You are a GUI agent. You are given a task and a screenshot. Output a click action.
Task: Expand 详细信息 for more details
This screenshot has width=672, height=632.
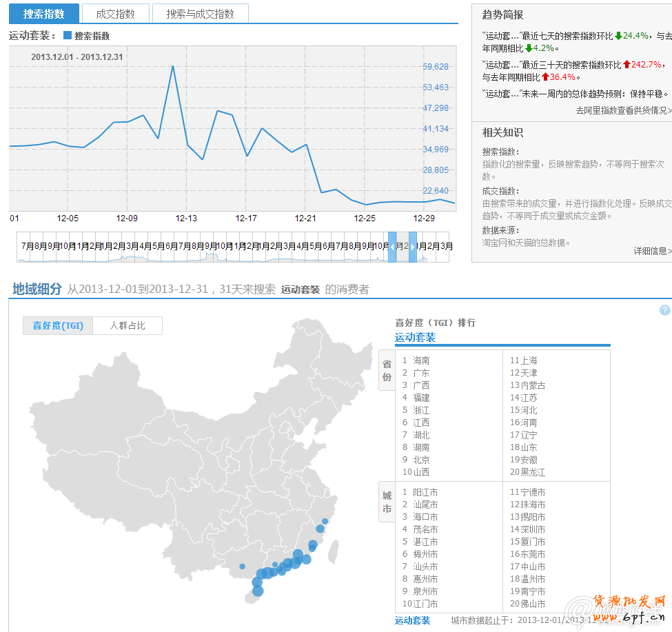coord(651,251)
